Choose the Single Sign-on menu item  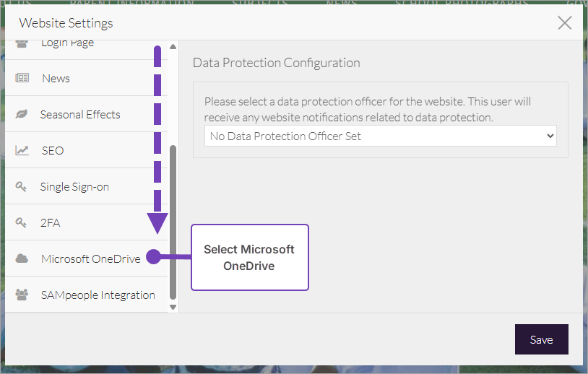[x=74, y=186]
